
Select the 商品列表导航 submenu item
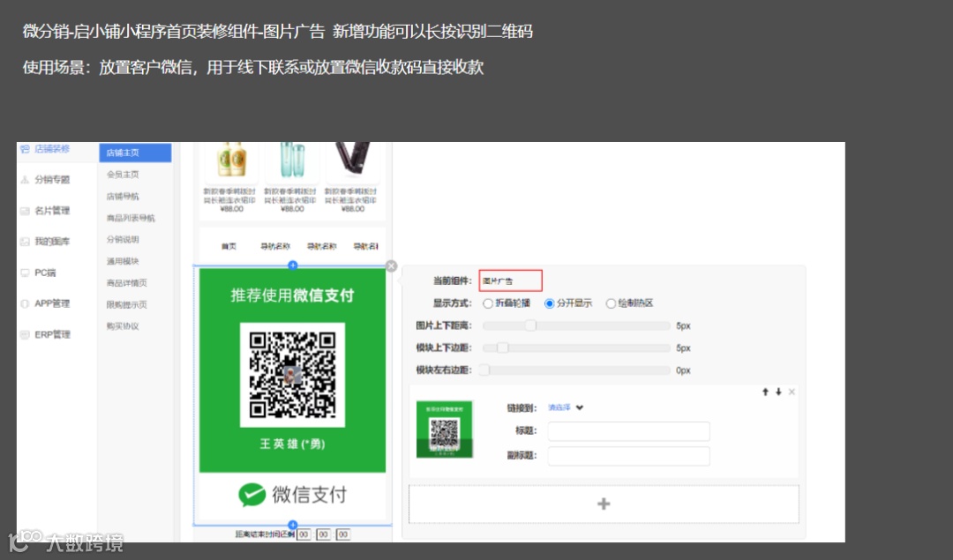[131, 218]
